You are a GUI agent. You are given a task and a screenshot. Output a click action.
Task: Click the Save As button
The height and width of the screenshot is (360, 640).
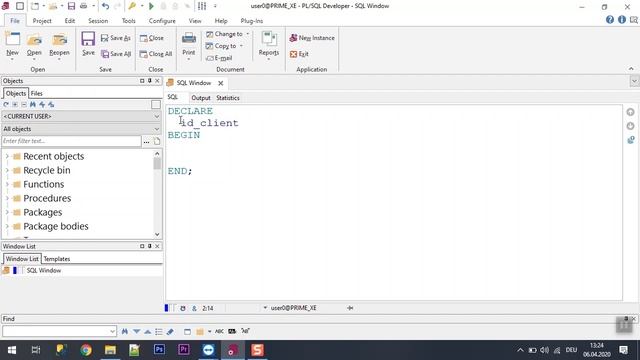[116, 38]
